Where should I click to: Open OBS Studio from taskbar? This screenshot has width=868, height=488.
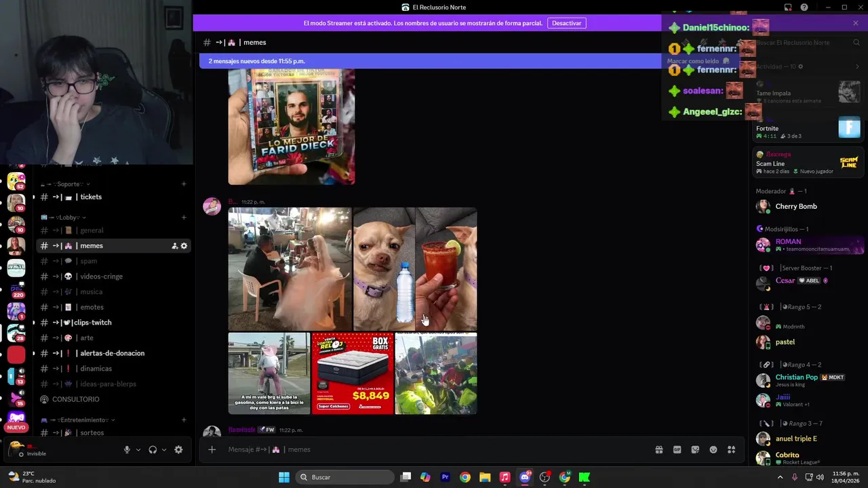[x=545, y=477]
